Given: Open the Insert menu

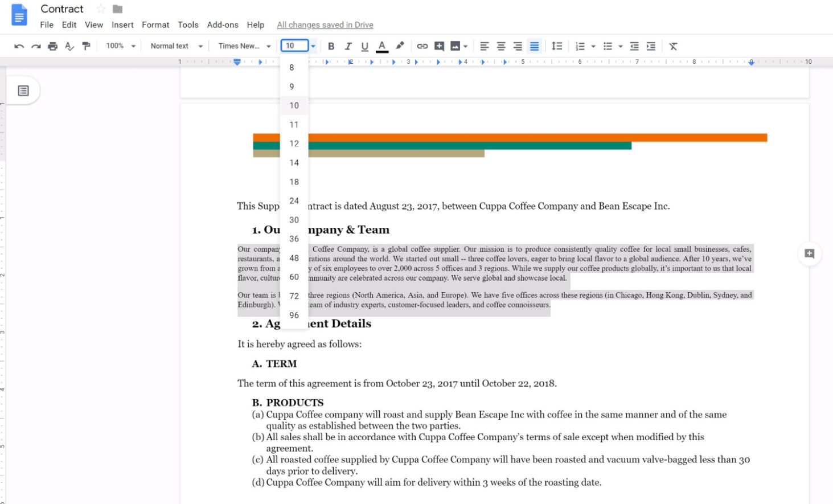Looking at the screenshot, I should (x=122, y=25).
